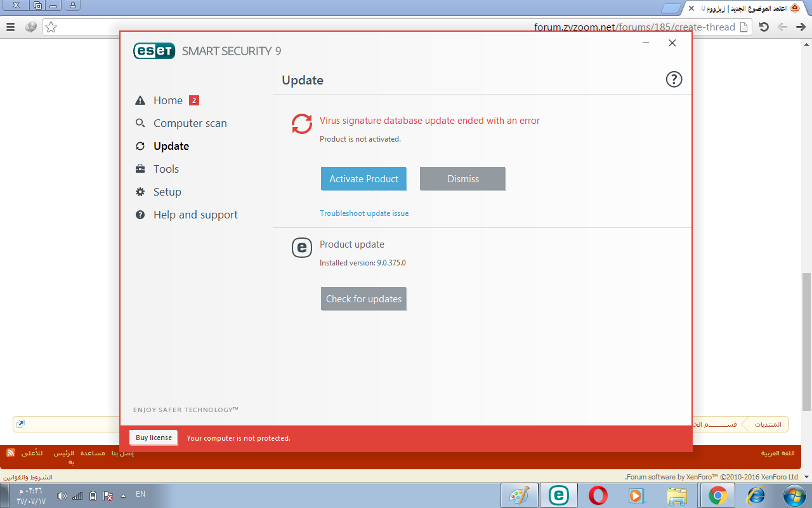
Task: Open the question mark help icon
Action: click(x=674, y=79)
